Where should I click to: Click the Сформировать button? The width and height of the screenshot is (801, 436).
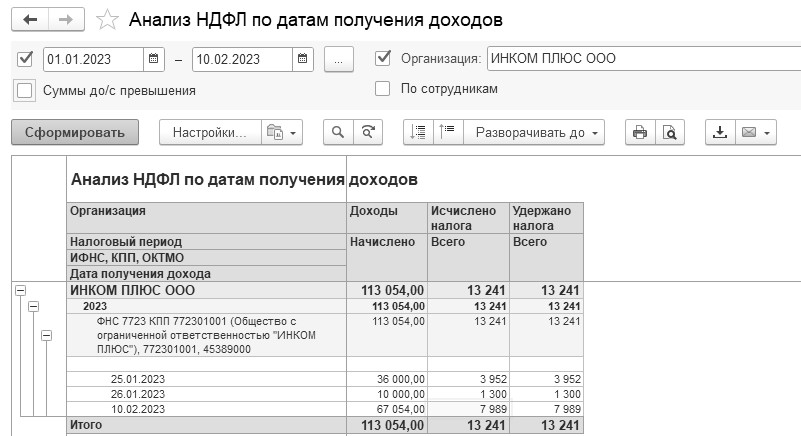click(75, 132)
